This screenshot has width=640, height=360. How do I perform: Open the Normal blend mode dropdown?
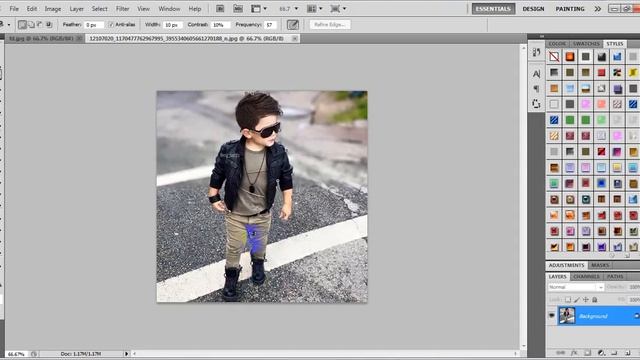click(x=576, y=287)
